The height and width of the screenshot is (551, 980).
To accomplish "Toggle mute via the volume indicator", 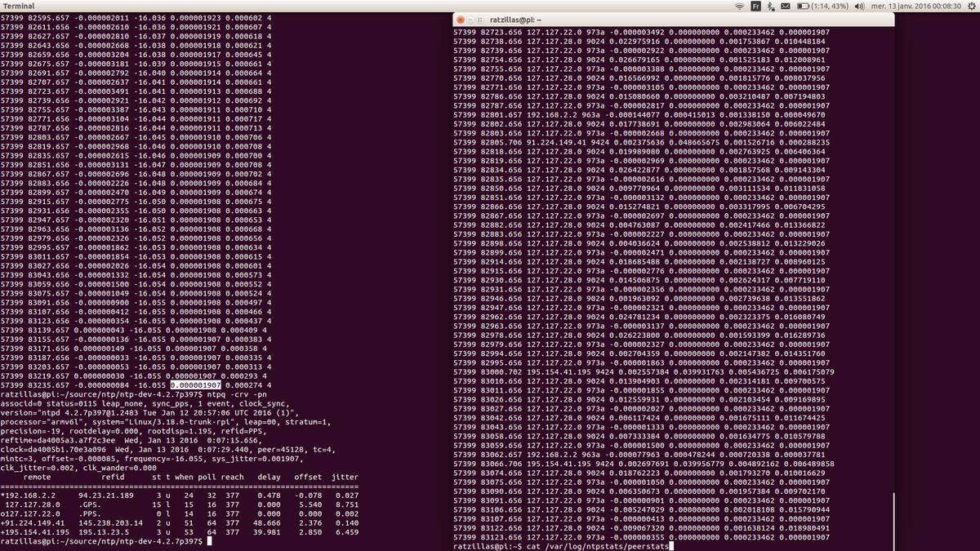I will [859, 6].
